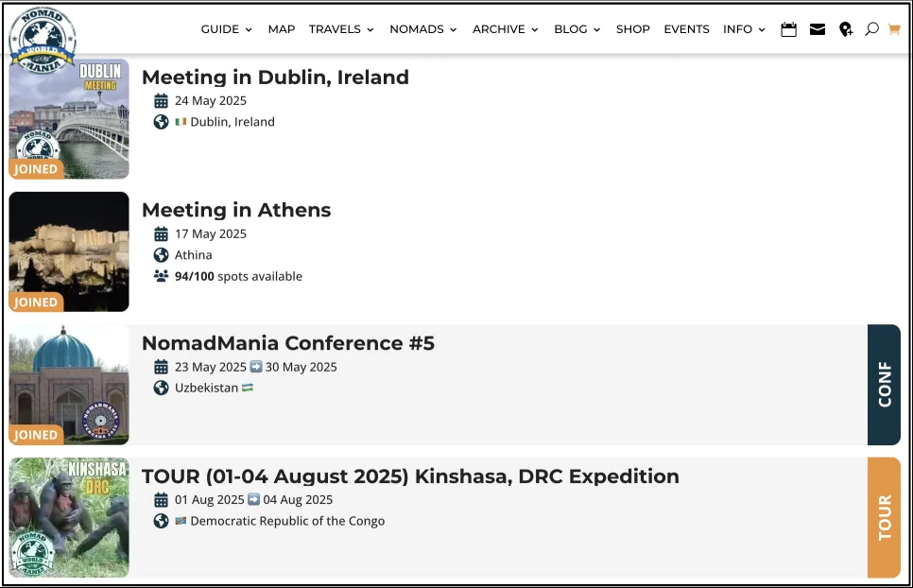This screenshot has height=588, width=913.
Task: Expand the TRAVELS dropdown menu
Action: pyautogui.click(x=340, y=29)
